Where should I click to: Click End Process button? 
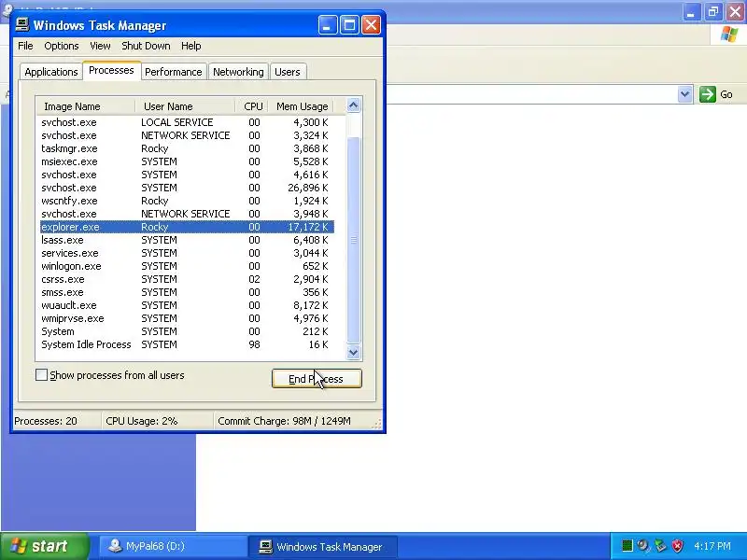[x=317, y=379]
